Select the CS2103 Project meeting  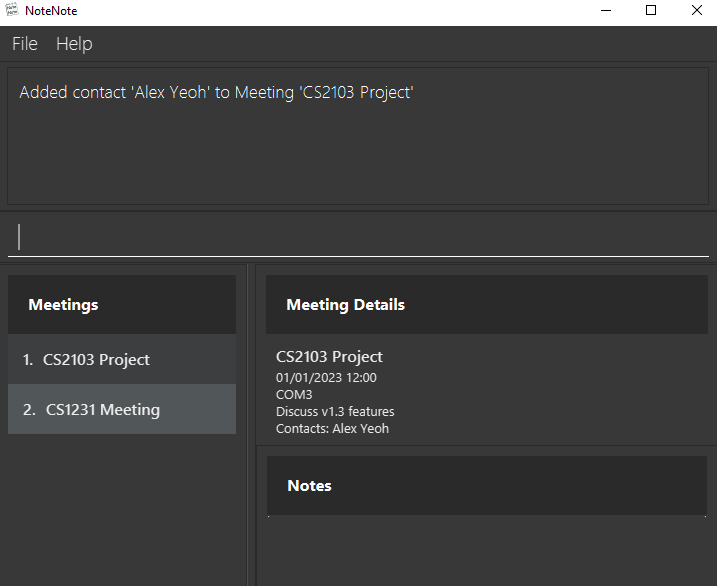tap(122, 359)
